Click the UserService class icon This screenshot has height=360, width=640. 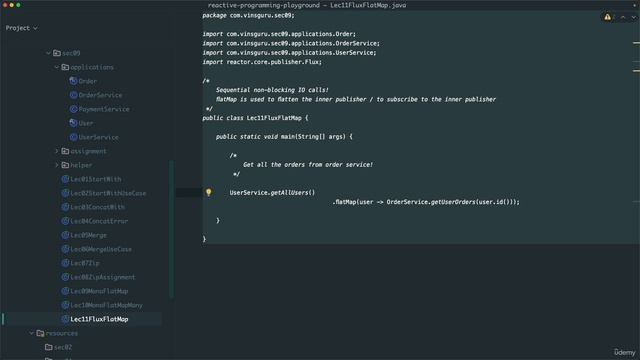click(73, 137)
